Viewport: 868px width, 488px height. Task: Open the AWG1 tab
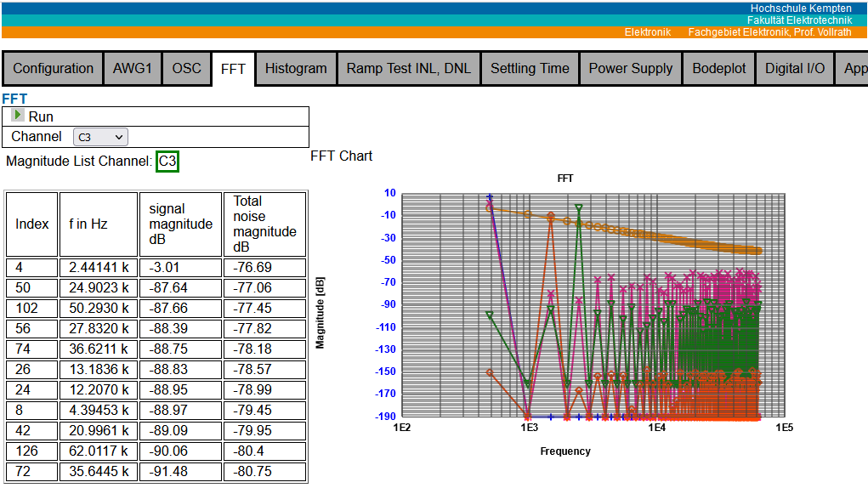pos(132,69)
